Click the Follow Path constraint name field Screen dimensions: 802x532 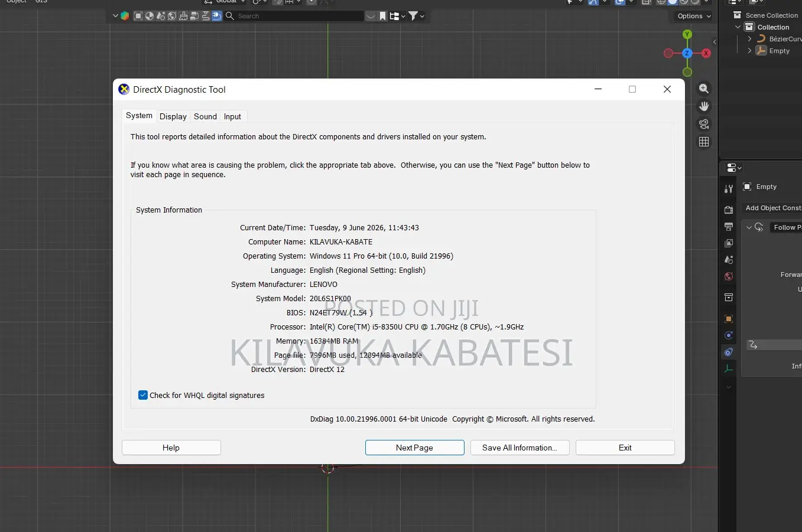[x=786, y=227]
